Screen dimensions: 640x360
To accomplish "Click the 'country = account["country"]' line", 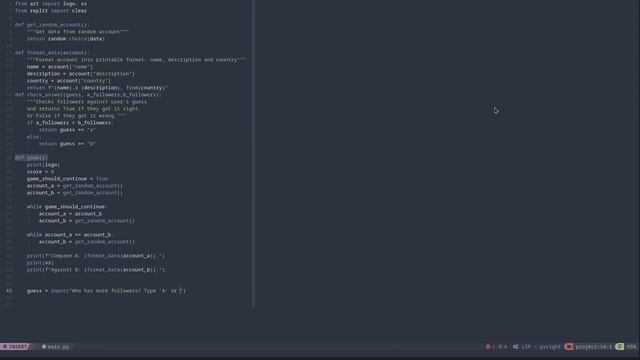I will pos(69,80).
